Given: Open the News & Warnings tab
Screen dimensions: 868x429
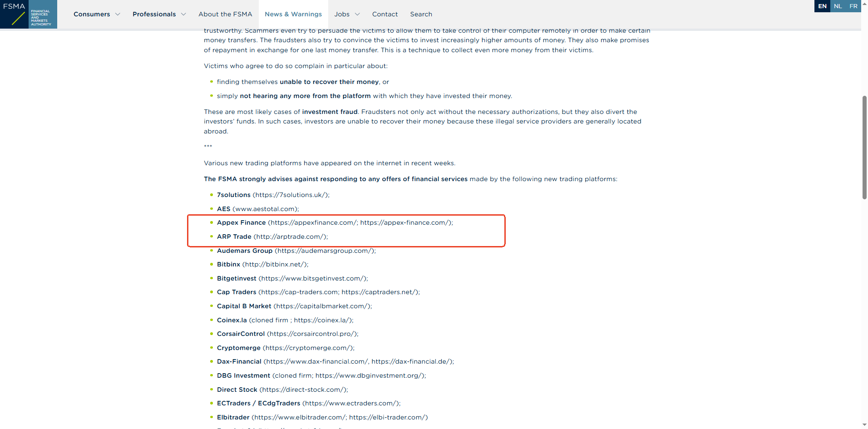Looking at the screenshot, I should (x=293, y=14).
